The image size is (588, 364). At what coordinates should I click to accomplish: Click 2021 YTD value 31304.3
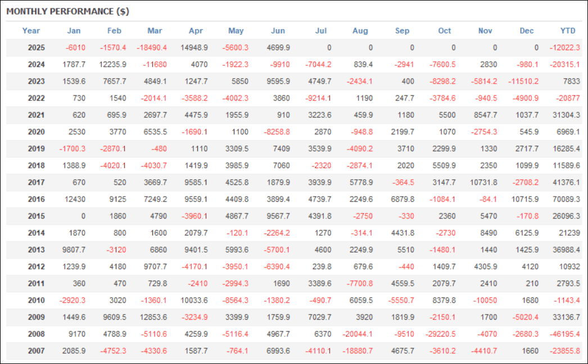click(x=566, y=115)
